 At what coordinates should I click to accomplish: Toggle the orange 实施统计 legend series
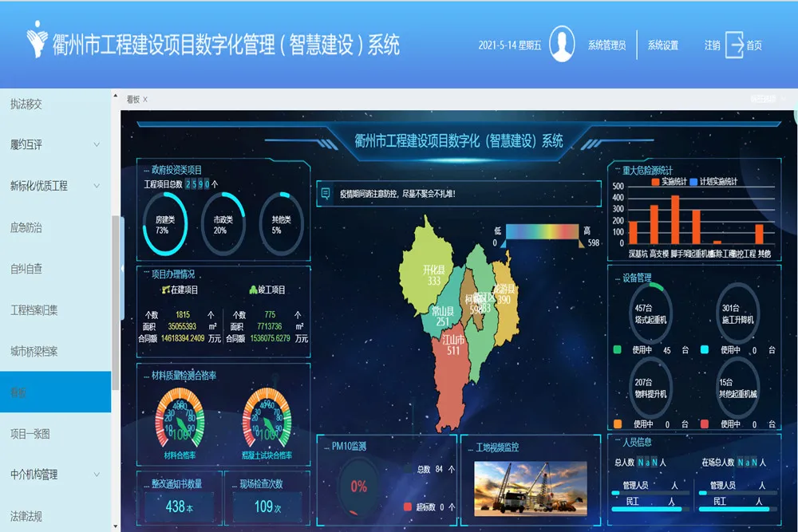tap(655, 182)
